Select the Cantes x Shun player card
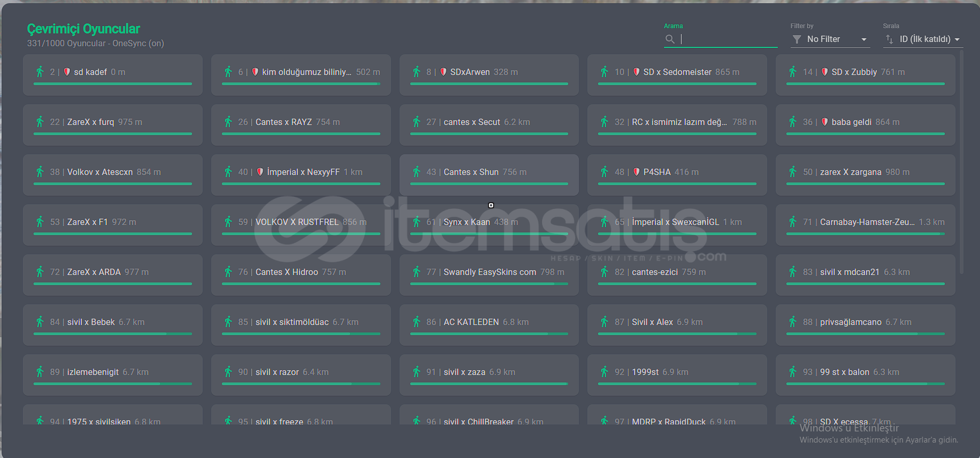 pos(488,175)
